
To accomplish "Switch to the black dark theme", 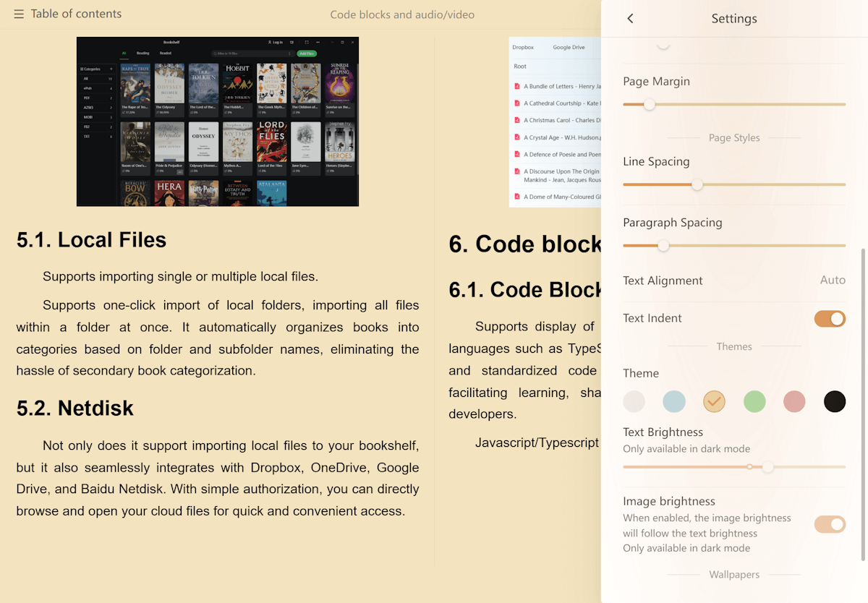I will [x=835, y=401].
